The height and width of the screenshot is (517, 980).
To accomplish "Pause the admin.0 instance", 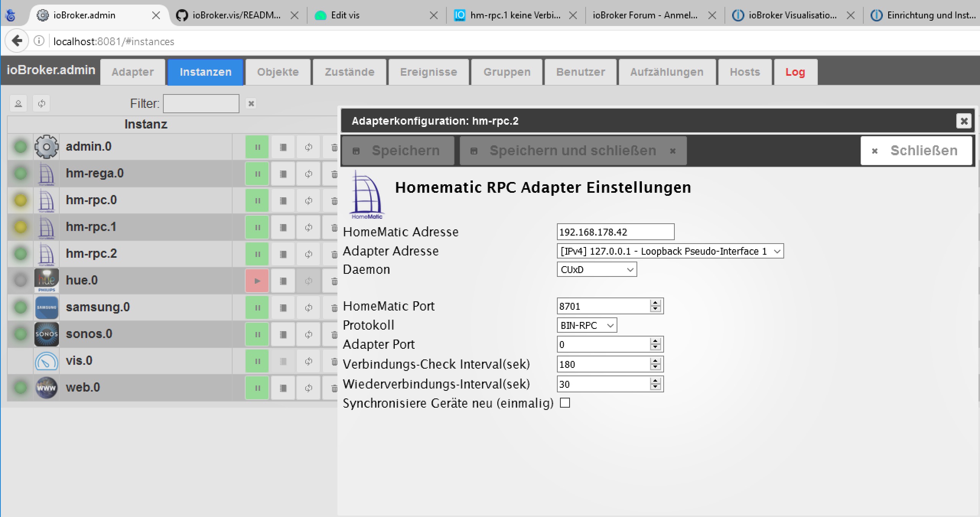I will [257, 147].
